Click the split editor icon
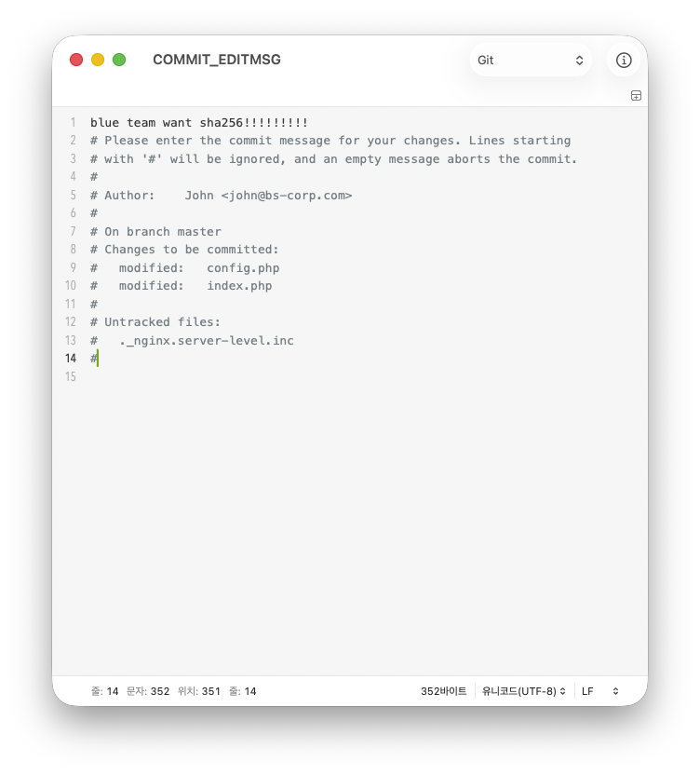 point(636,95)
